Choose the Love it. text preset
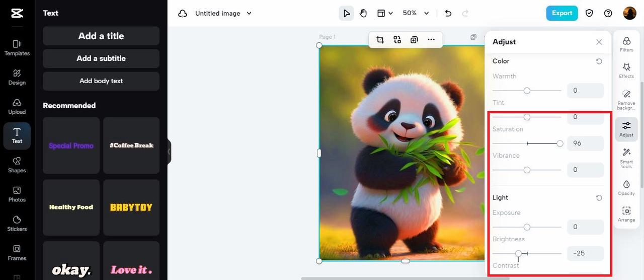The height and width of the screenshot is (280, 644). [x=131, y=260]
